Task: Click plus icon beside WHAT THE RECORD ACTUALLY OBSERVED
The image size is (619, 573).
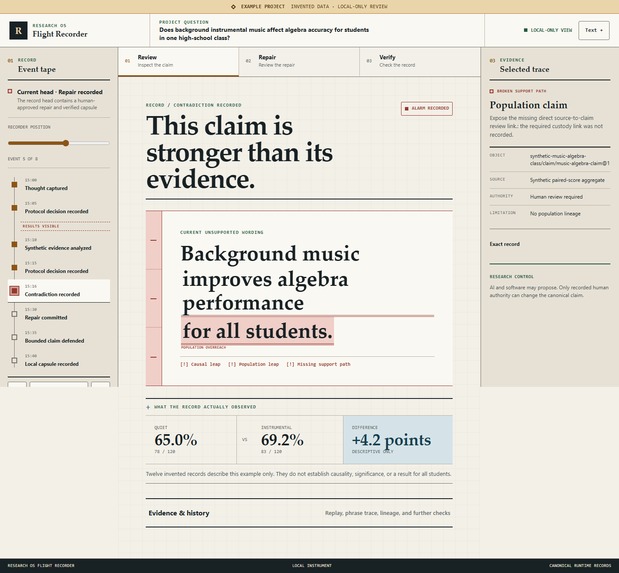Action: (x=148, y=407)
